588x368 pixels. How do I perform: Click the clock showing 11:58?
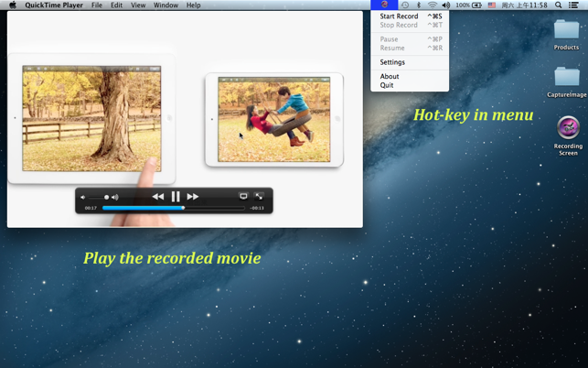coord(524,5)
